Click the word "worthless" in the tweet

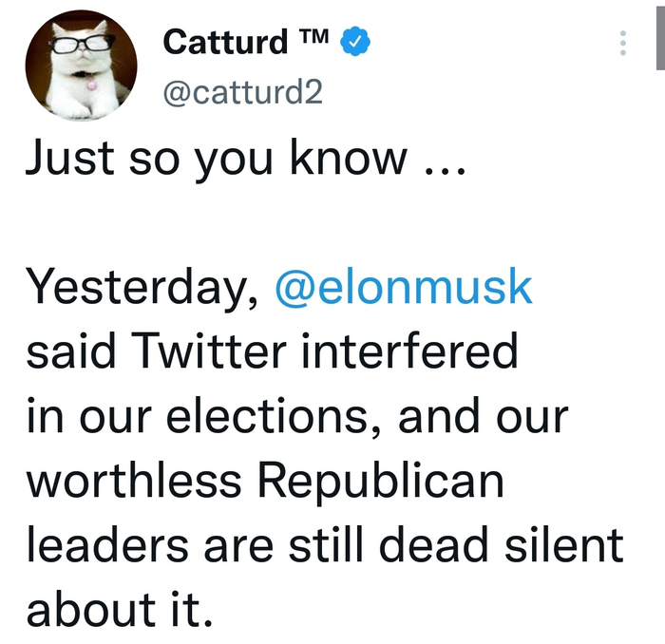pos(135,483)
